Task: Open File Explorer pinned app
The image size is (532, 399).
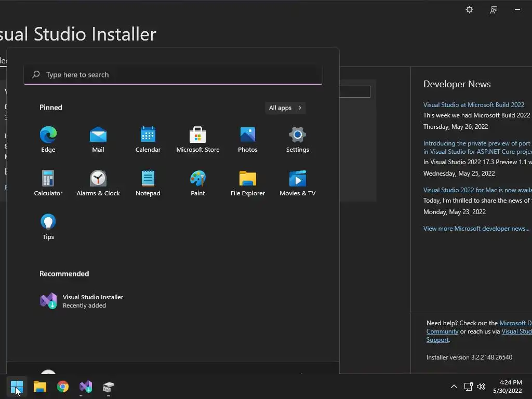Action: [248, 183]
